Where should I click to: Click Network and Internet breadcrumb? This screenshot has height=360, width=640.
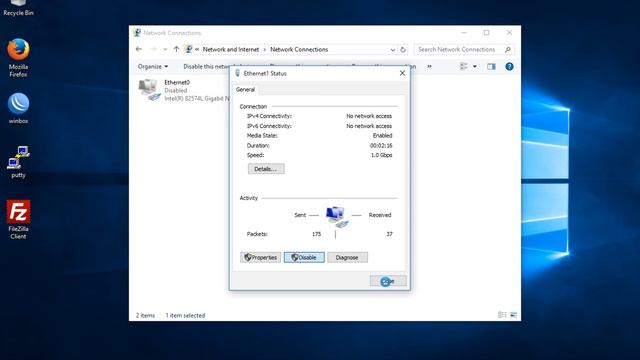[x=231, y=49]
